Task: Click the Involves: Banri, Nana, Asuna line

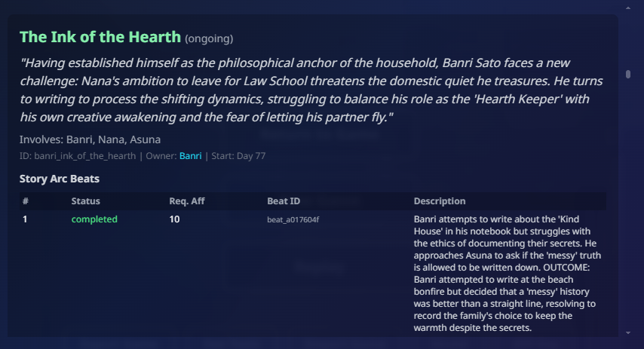Action: pyautogui.click(x=90, y=139)
